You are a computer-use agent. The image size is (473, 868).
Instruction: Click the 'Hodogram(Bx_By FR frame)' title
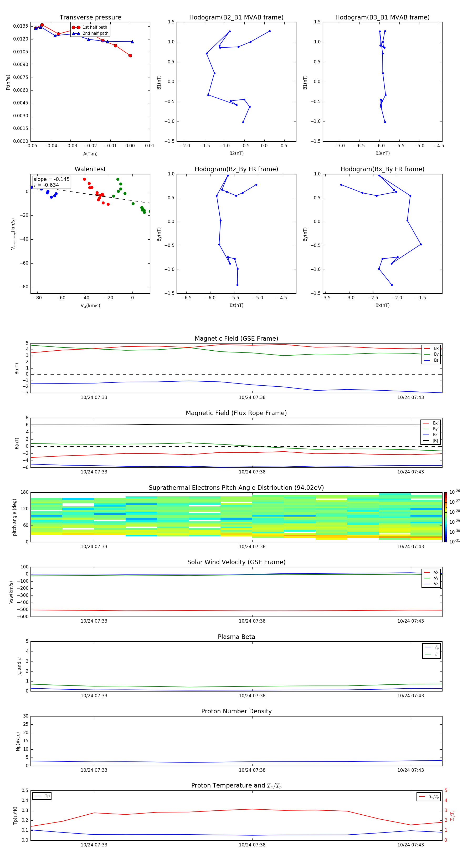coord(382,169)
